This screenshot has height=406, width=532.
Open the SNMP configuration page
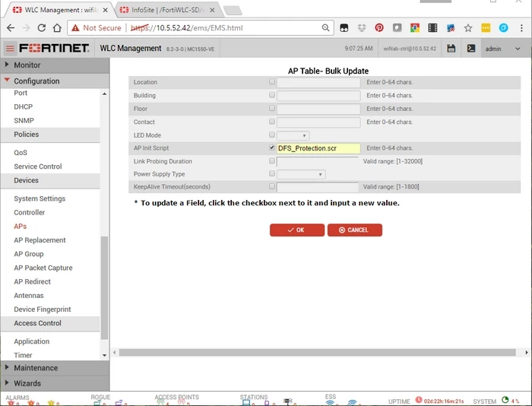(x=24, y=121)
